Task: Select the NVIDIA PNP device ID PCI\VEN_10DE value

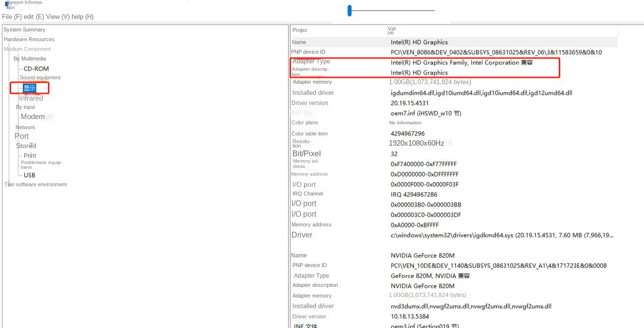Action: click(499, 266)
